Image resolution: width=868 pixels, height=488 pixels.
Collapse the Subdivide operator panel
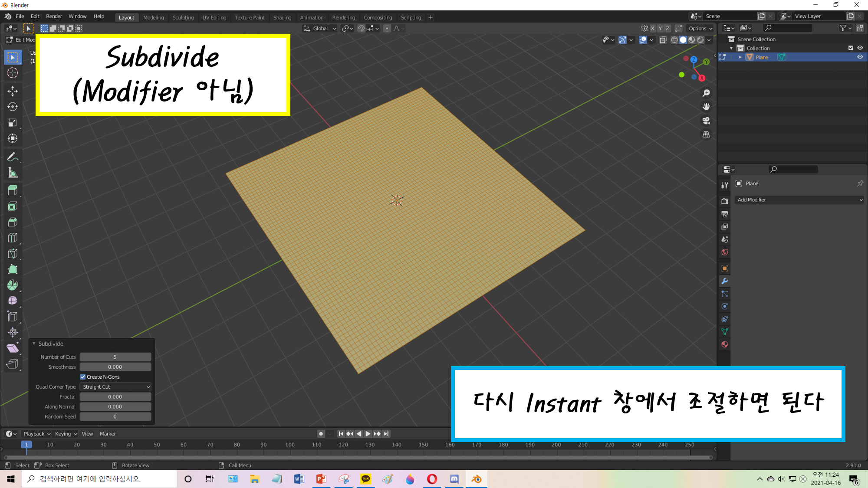pos(34,344)
